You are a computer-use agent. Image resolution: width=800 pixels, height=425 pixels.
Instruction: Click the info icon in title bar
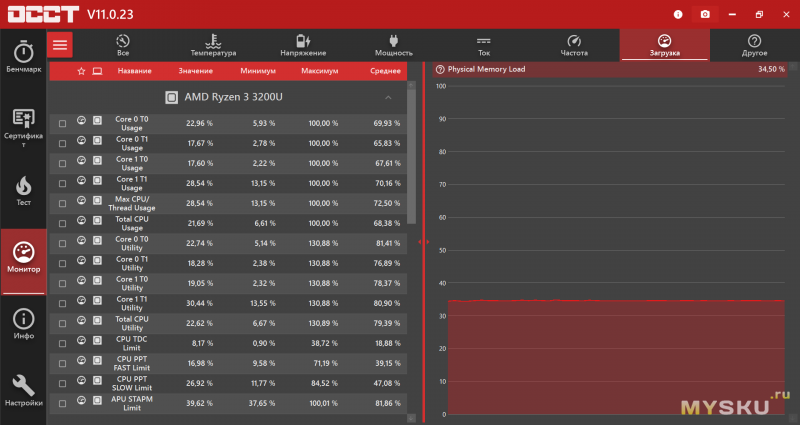pos(678,14)
